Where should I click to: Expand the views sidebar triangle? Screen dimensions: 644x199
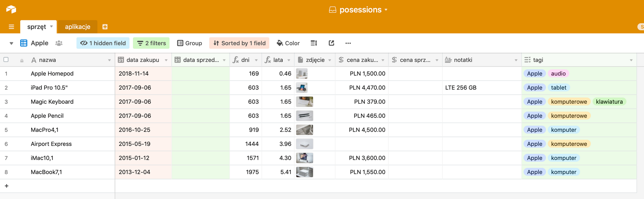[11, 43]
